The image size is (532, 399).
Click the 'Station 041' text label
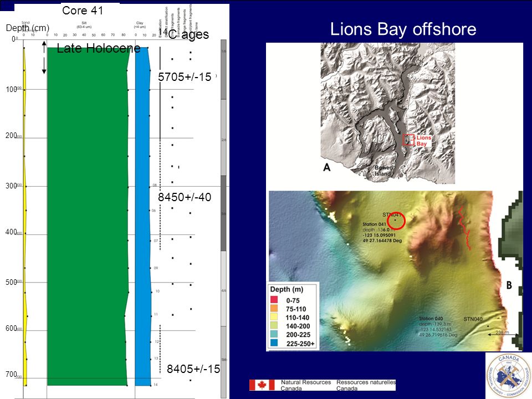[374, 224]
